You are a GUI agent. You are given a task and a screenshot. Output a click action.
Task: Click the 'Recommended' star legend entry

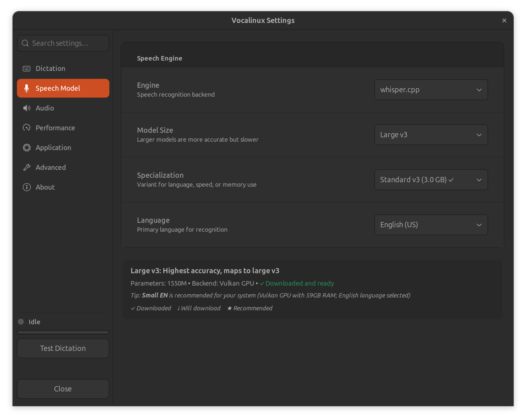[x=250, y=308]
